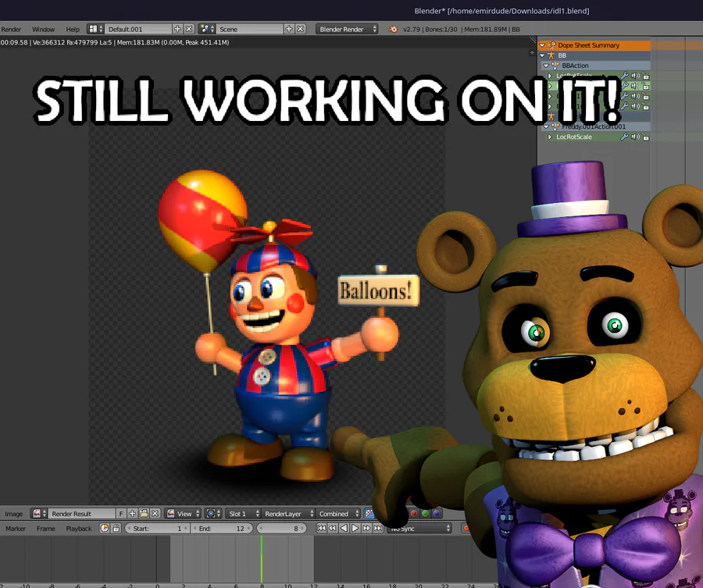Collapse the BBAction group
The image size is (703, 588).
click(x=546, y=66)
